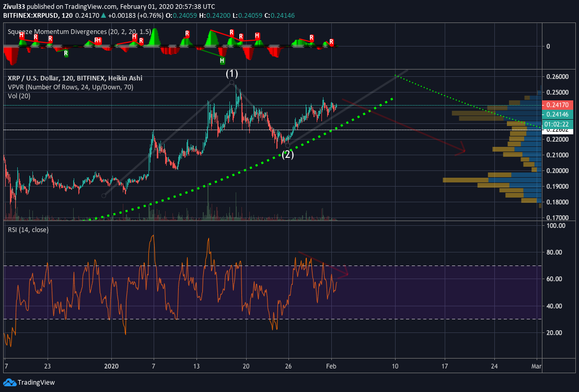The height and width of the screenshot is (392, 579).
Task: Click the 'XRP / U.S. Dollar, 120, BITFINEX, Heikin Ashi' legend
Action: pyautogui.click(x=75, y=78)
